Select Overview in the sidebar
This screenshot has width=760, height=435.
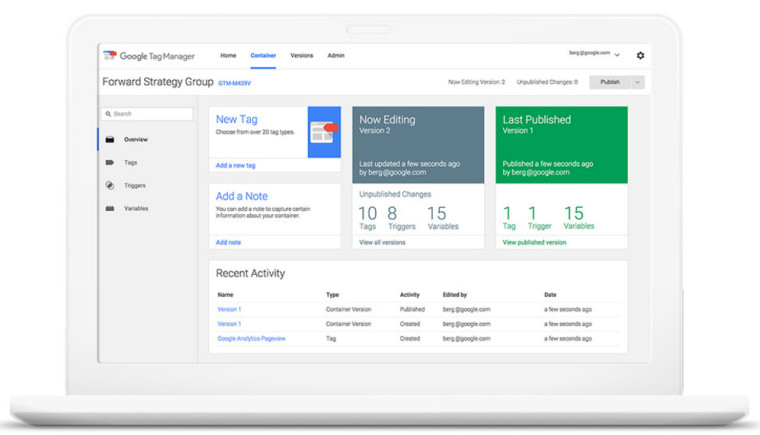[x=136, y=140]
